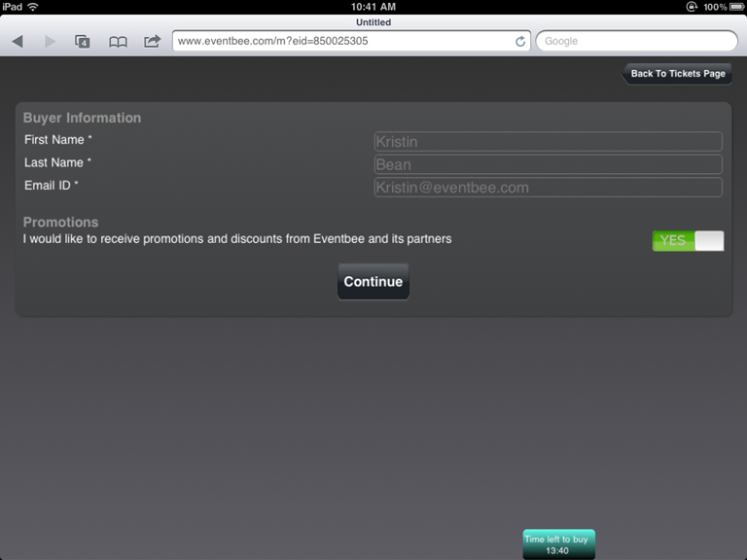Select the eventbee URL address field

coord(340,42)
